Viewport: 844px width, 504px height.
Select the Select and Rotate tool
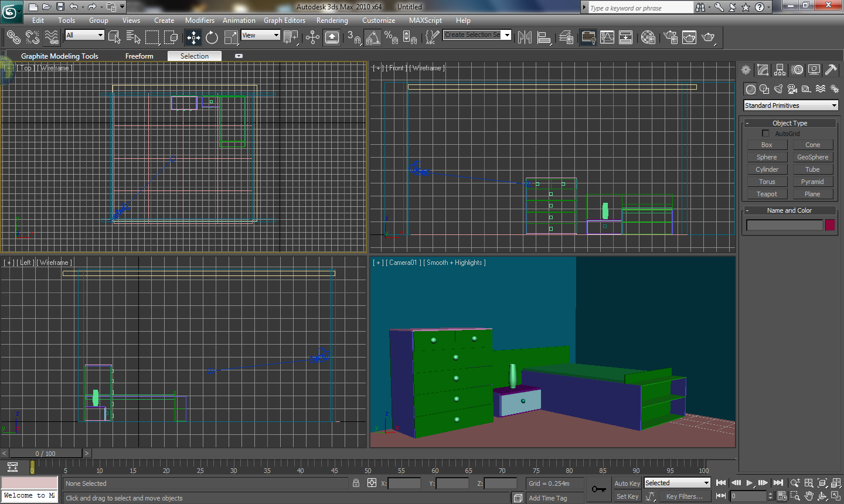212,38
